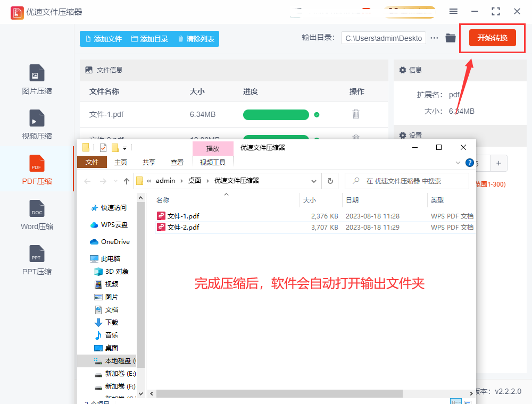
Task: Sort by the 大小 column in Explorer
Action: tap(309, 200)
